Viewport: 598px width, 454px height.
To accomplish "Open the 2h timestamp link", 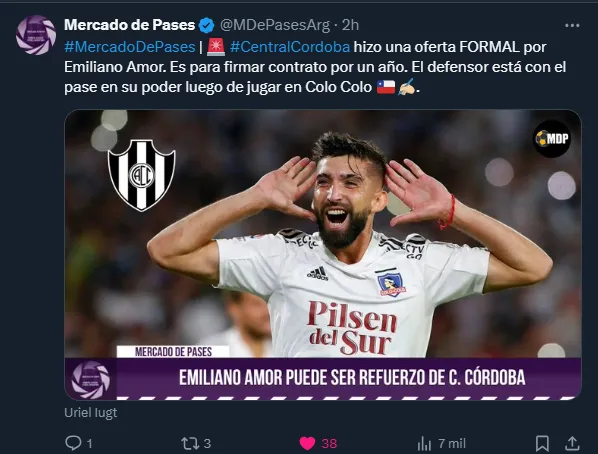I will 350,25.
